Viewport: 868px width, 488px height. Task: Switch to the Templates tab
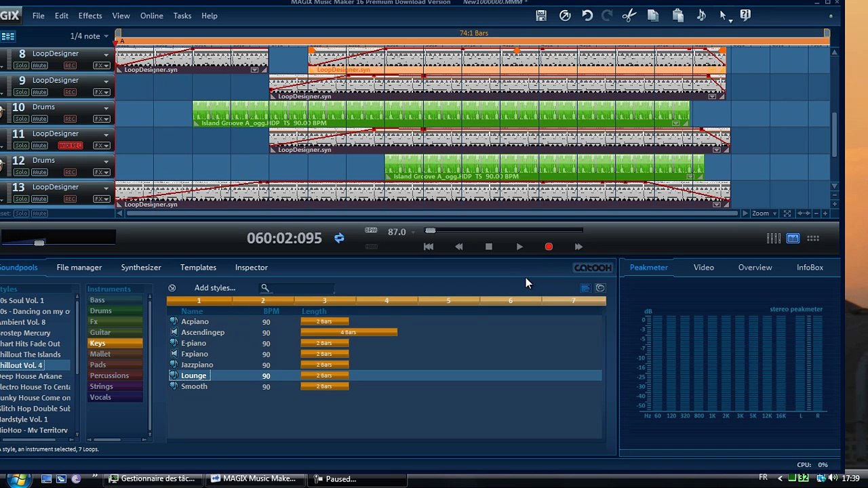[198, 268]
